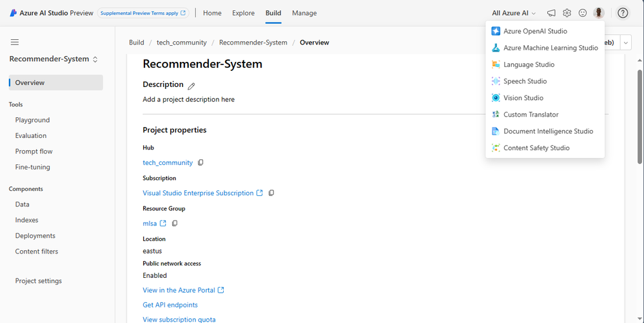644x323 pixels.
Task: Click the Vision Studio eye icon
Action: click(496, 98)
